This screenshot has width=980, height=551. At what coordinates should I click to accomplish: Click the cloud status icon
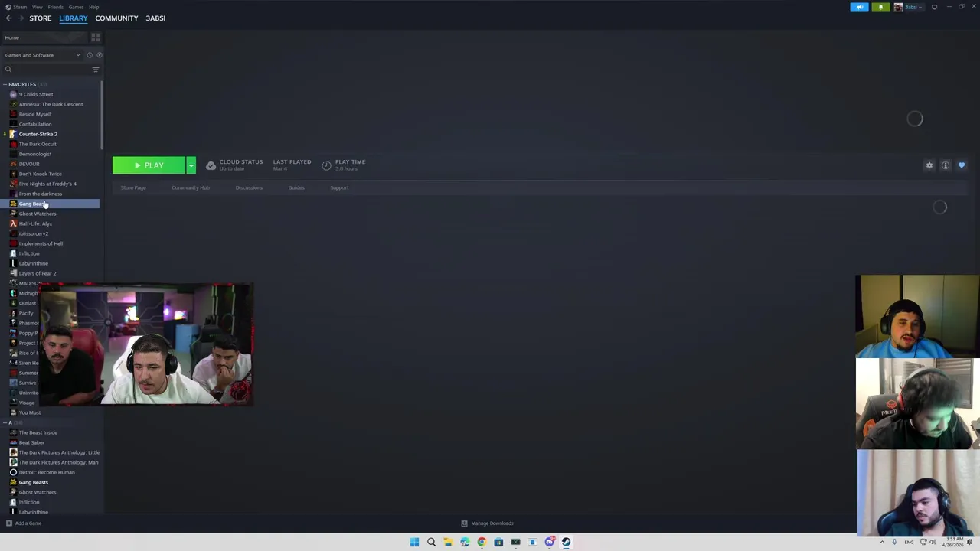[211, 165]
